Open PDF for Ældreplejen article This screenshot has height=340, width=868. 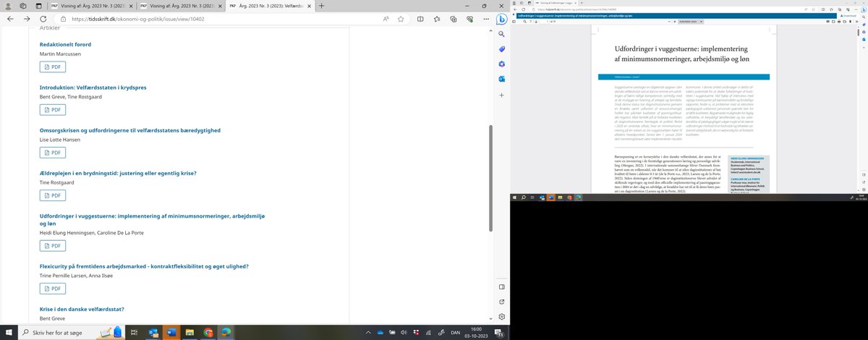53,195
